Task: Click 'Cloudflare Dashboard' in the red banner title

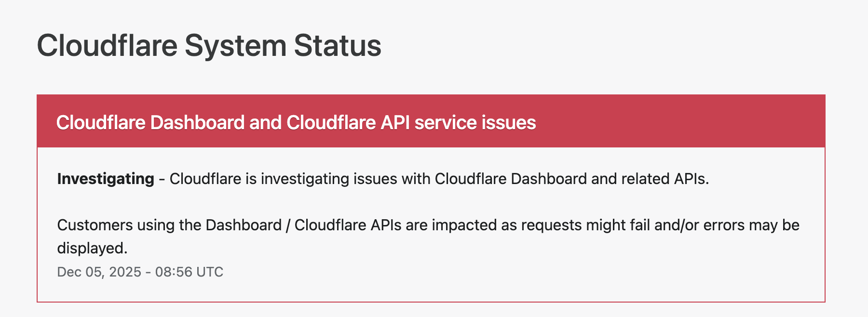Action: point(150,122)
